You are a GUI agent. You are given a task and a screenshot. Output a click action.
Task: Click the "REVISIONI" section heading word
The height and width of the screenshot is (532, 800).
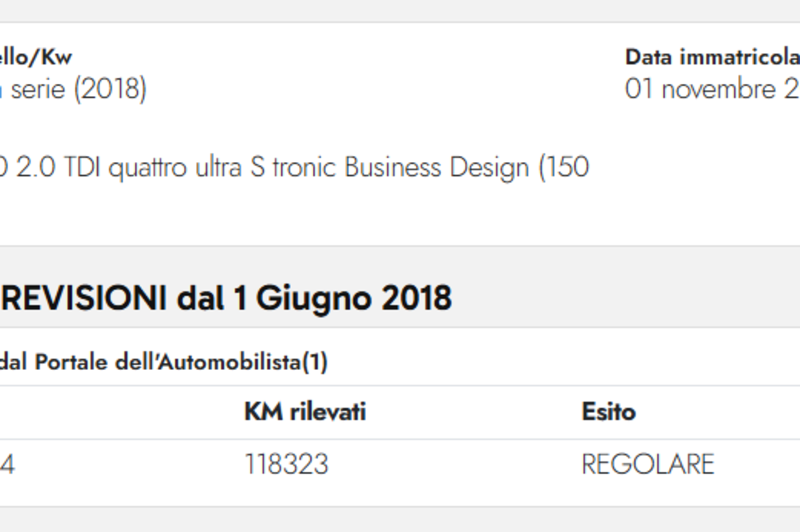pos(83,298)
